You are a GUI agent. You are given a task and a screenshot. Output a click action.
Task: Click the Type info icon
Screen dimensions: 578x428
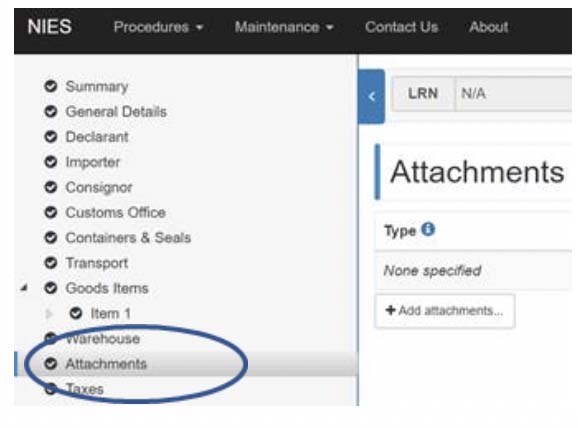tap(428, 229)
